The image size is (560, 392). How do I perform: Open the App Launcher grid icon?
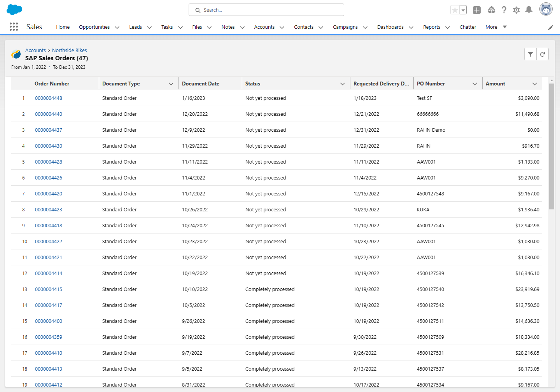click(14, 26)
